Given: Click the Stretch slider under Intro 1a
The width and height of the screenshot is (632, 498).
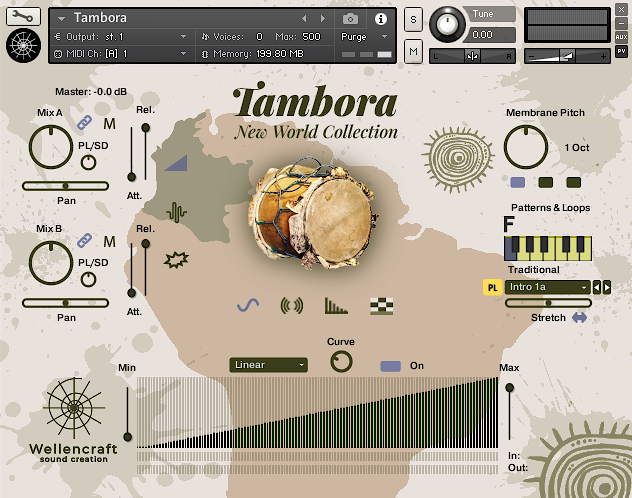Looking at the screenshot, I should (548, 303).
